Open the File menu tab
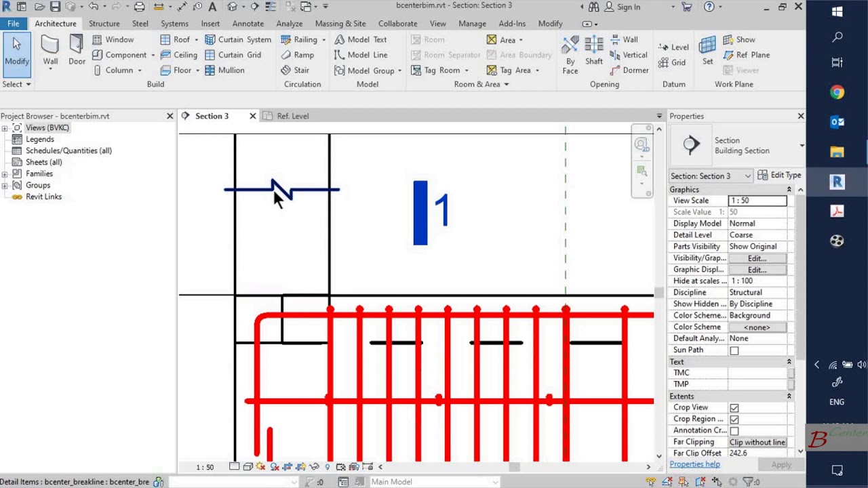 (14, 24)
